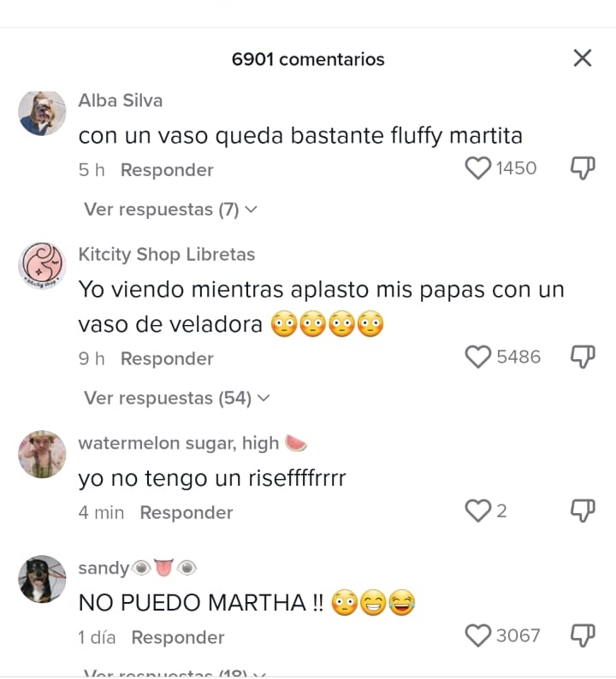The width and height of the screenshot is (616, 679).
Task: Expand 'Ver respuestas (54)' replies
Action: click(177, 399)
